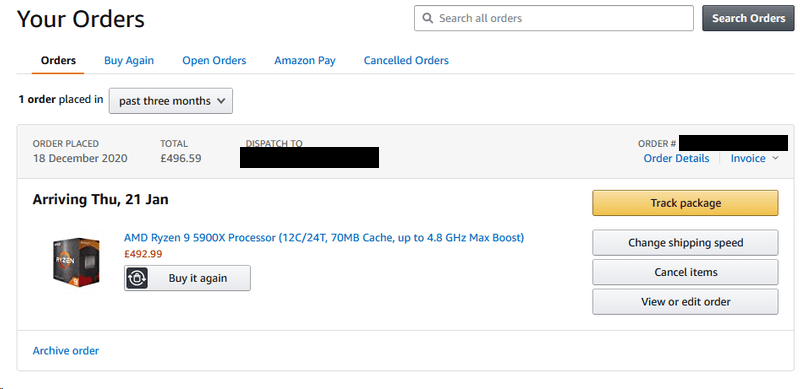Image resolution: width=800 pixels, height=389 pixels.
Task: Go to the Cancelled Orders tab
Action: (x=406, y=60)
